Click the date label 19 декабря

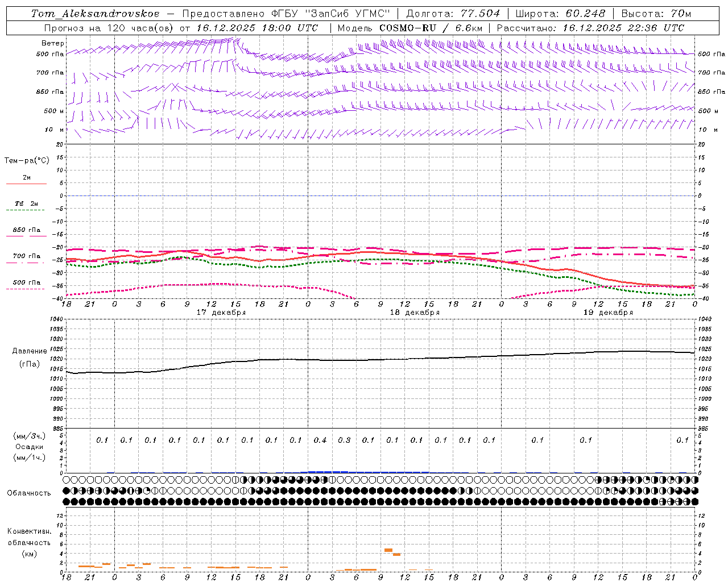coord(608,313)
